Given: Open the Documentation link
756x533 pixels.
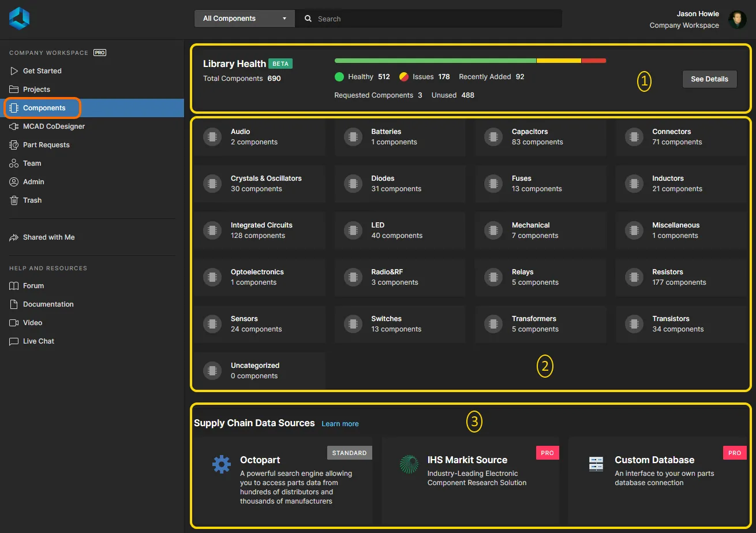Looking at the screenshot, I should [x=92, y=304].
